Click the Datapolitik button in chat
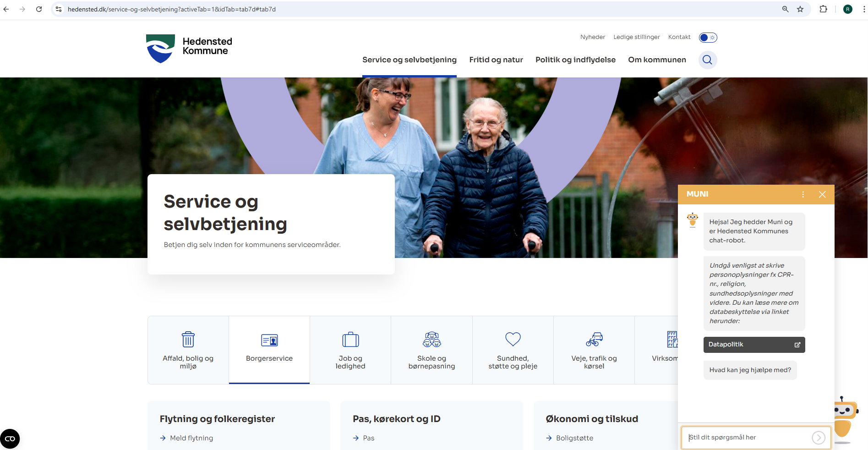 click(x=754, y=345)
